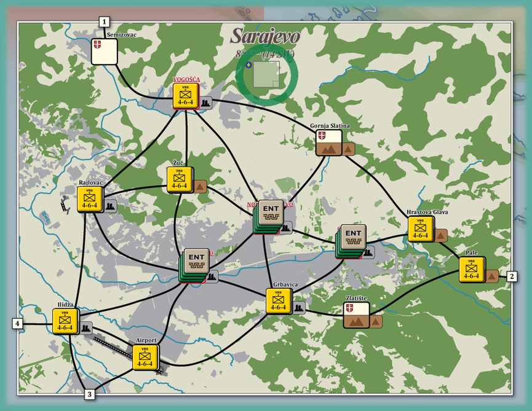Image resolution: width=532 pixels, height=411 pixels.
Task: Click the ENT marker stack near Ilidža road junction
Action: [196, 261]
